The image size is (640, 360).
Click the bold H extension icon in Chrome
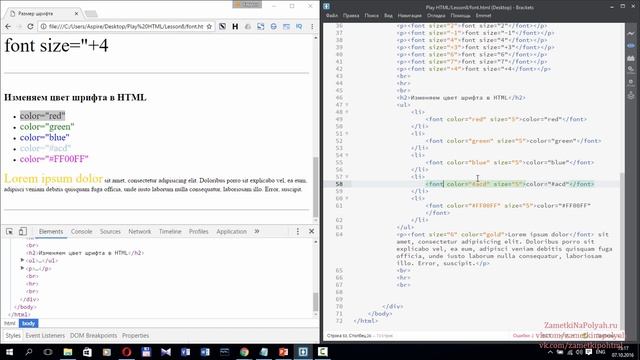coord(235,27)
